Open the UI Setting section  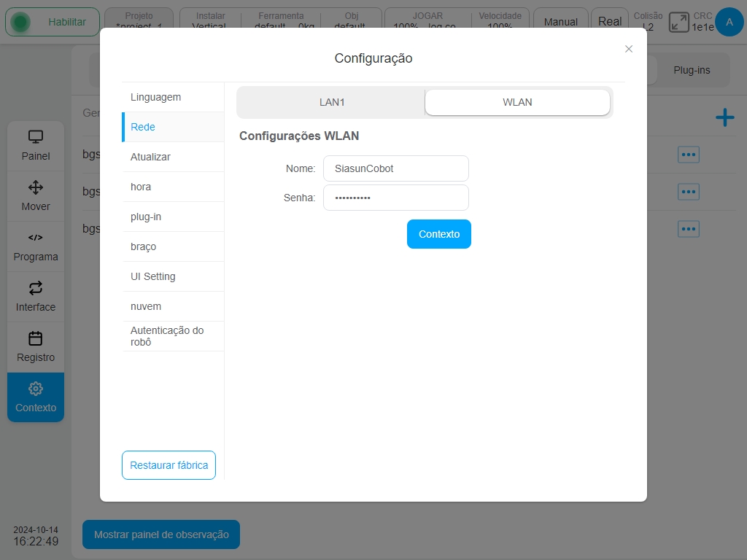click(174, 276)
